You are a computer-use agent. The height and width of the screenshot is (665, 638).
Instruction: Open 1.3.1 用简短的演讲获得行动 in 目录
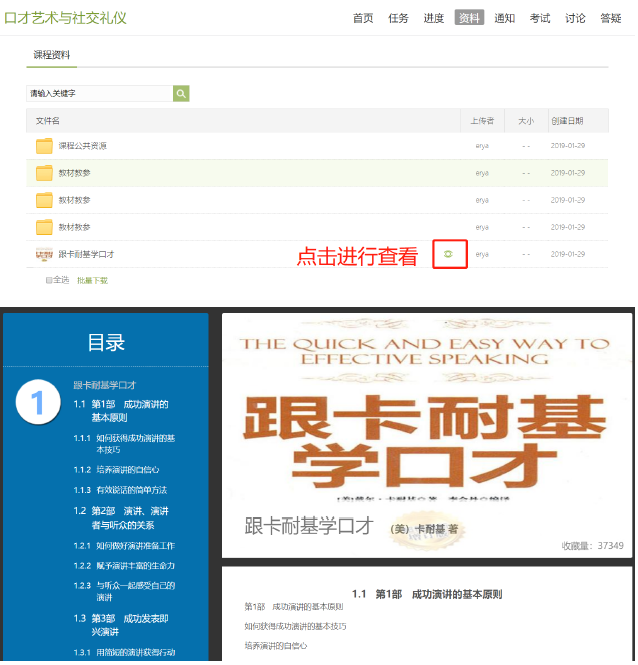tap(124, 653)
